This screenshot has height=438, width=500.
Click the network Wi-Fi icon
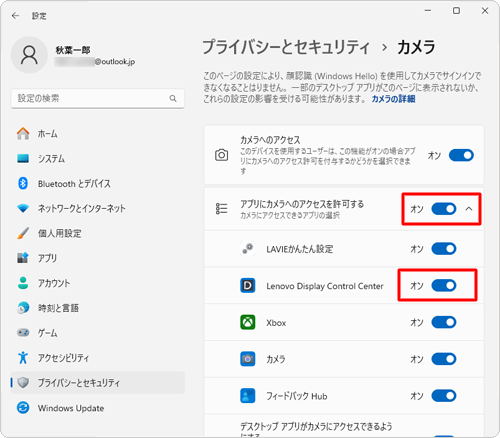coord(23,208)
